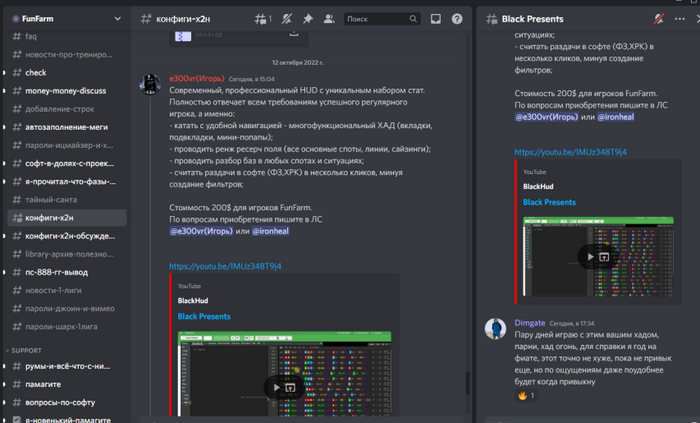The height and width of the screenshot is (423, 700).
Task: Open Black Presents title in thread embed
Action: tap(549, 202)
